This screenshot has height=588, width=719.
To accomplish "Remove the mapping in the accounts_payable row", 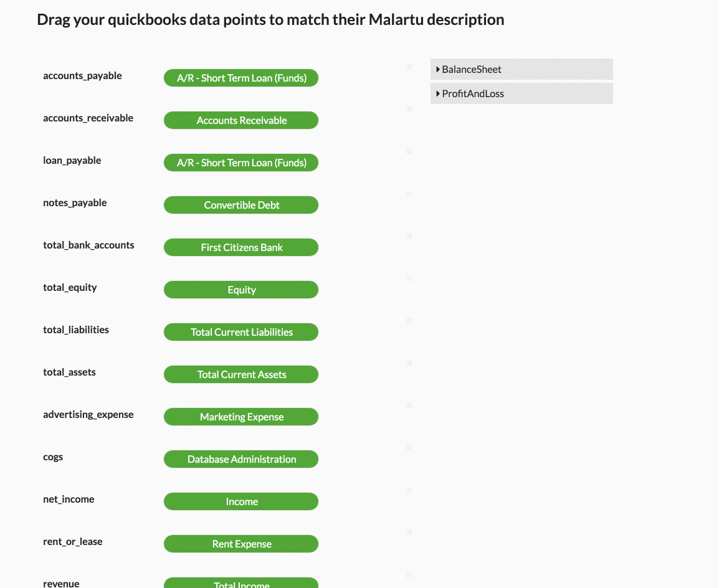I will tap(409, 67).
